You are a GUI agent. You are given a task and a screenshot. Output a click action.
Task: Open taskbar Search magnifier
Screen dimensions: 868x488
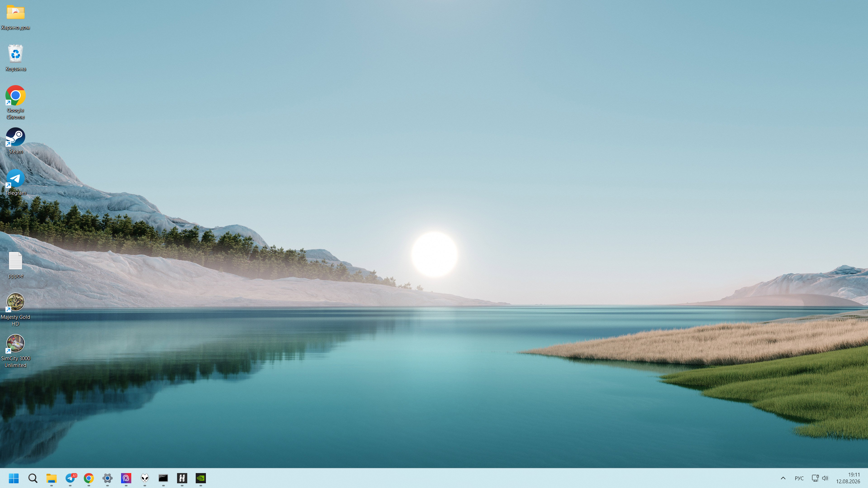(33, 478)
